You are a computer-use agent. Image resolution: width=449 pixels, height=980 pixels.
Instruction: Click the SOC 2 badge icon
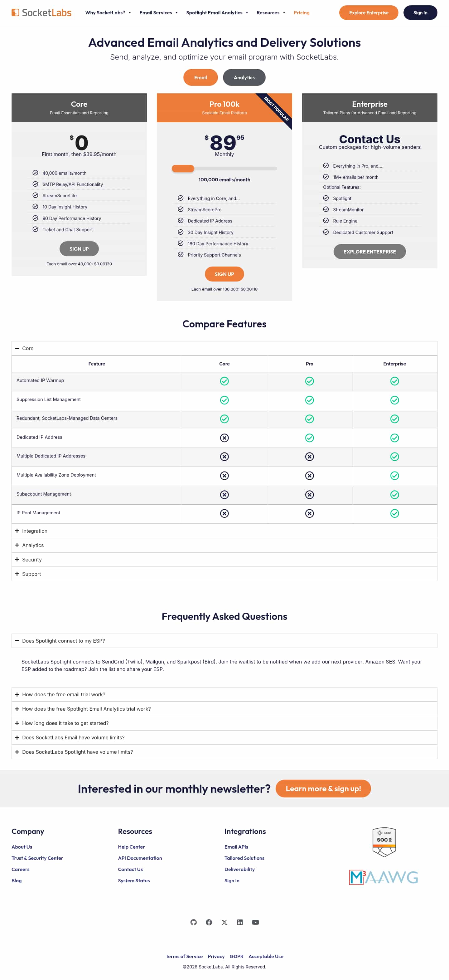pos(384,842)
